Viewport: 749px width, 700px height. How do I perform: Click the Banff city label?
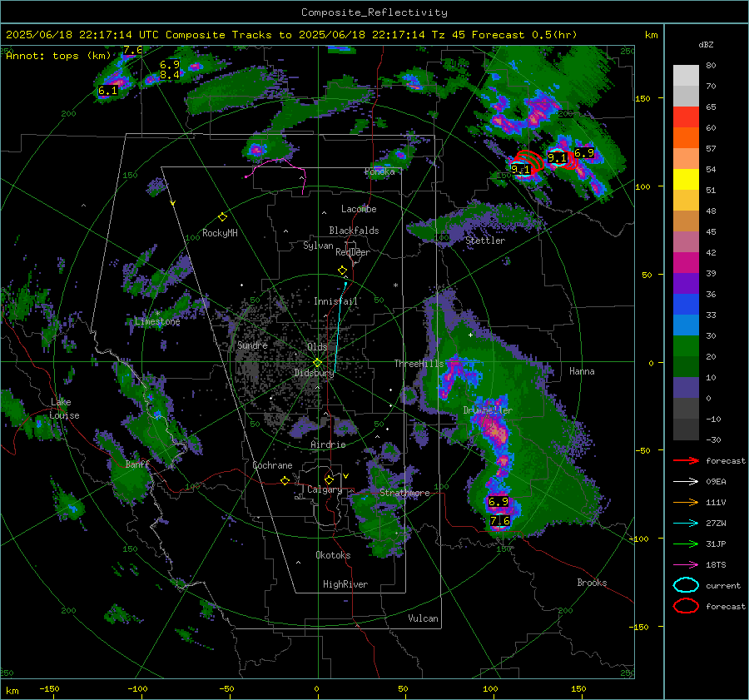(x=137, y=464)
